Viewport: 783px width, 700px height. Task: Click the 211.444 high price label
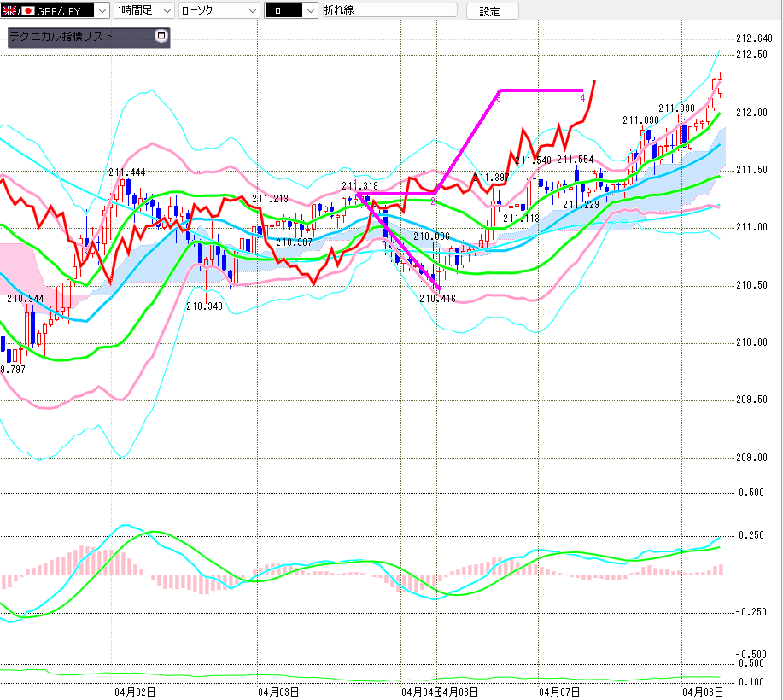(x=126, y=172)
